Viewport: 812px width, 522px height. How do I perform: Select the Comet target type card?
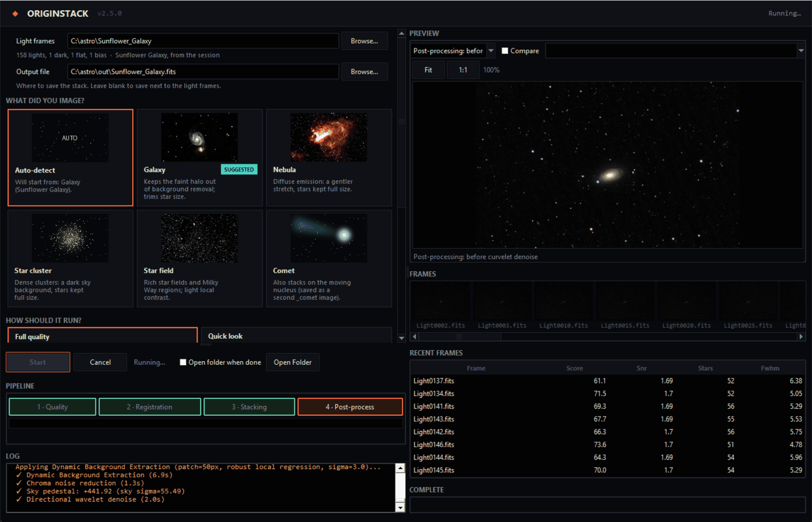pyautogui.click(x=329, y=259)
